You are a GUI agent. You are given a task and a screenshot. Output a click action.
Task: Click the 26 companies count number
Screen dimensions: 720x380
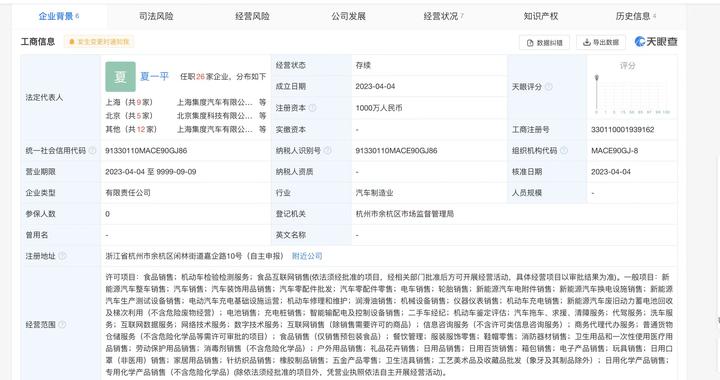click(x=200, y=77)
